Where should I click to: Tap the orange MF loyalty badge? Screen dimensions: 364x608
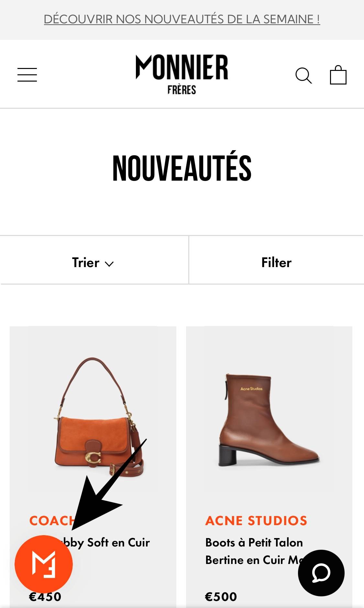pyautogui.click(x=44, y=564)
